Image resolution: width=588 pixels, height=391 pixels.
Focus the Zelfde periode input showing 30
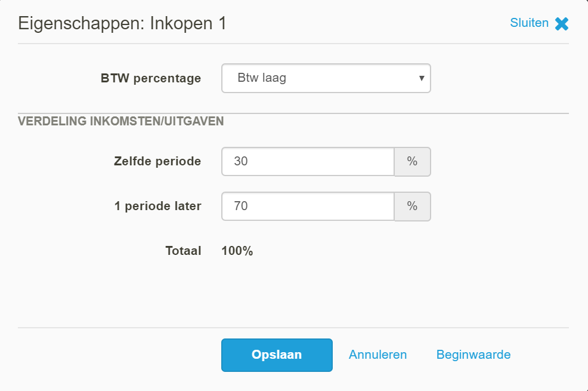[308, 161]
